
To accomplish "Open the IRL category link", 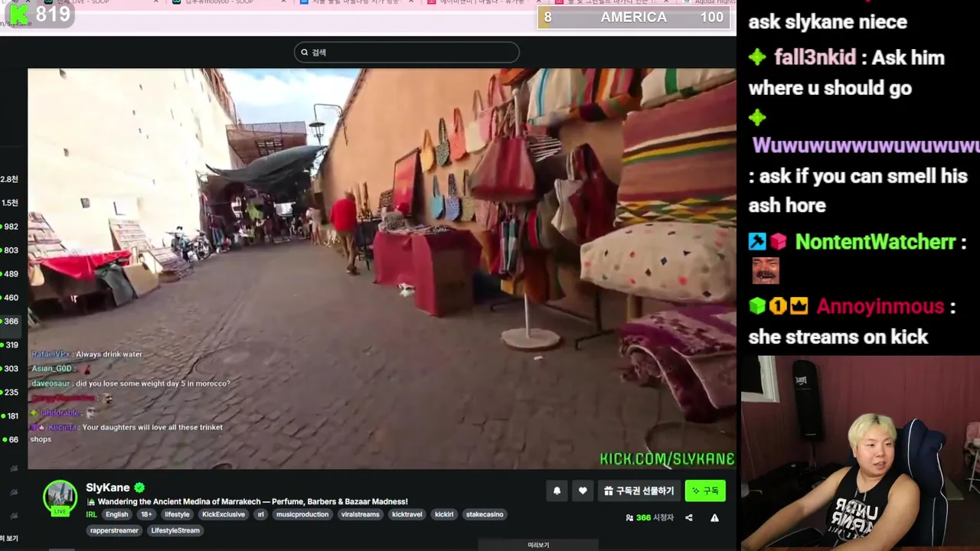I will (91, 514).
